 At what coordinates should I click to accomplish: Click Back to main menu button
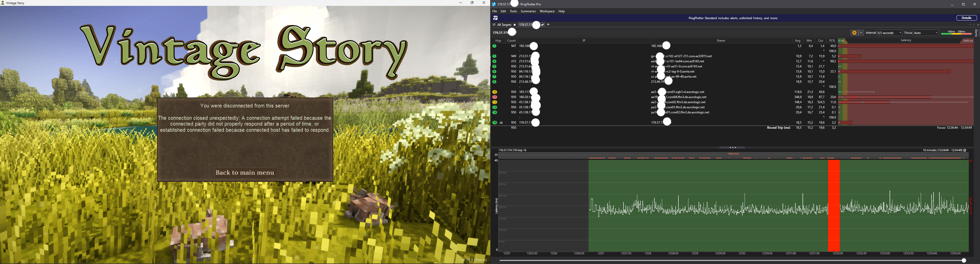(245, 173)
